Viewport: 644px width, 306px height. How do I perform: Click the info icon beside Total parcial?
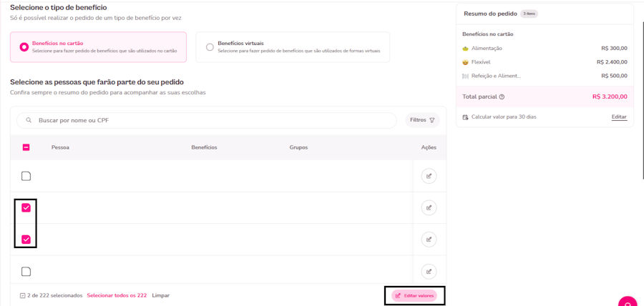click(x=502, y=97)
